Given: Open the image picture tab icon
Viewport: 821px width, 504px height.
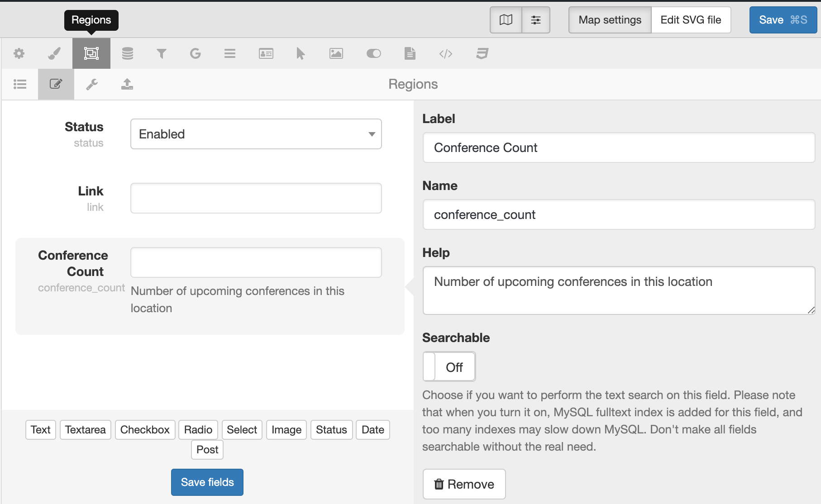Looking at the screenshot, I should tap(336, 53).
